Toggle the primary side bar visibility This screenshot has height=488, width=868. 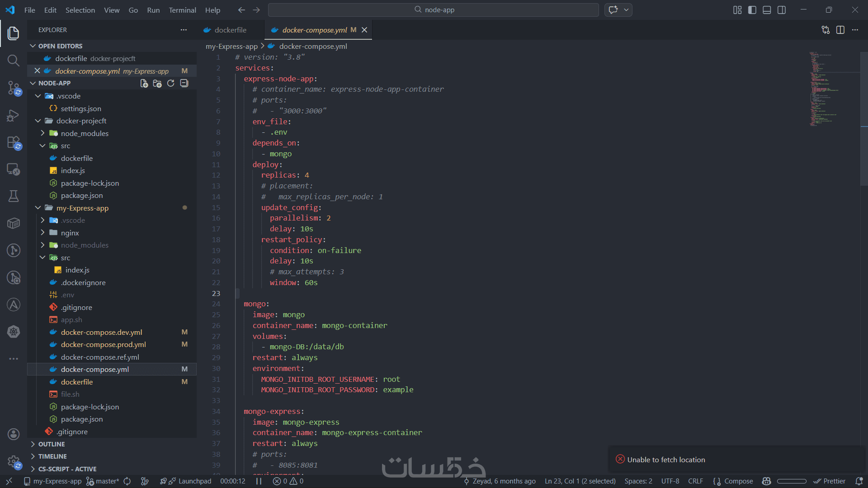coord(752,10)
